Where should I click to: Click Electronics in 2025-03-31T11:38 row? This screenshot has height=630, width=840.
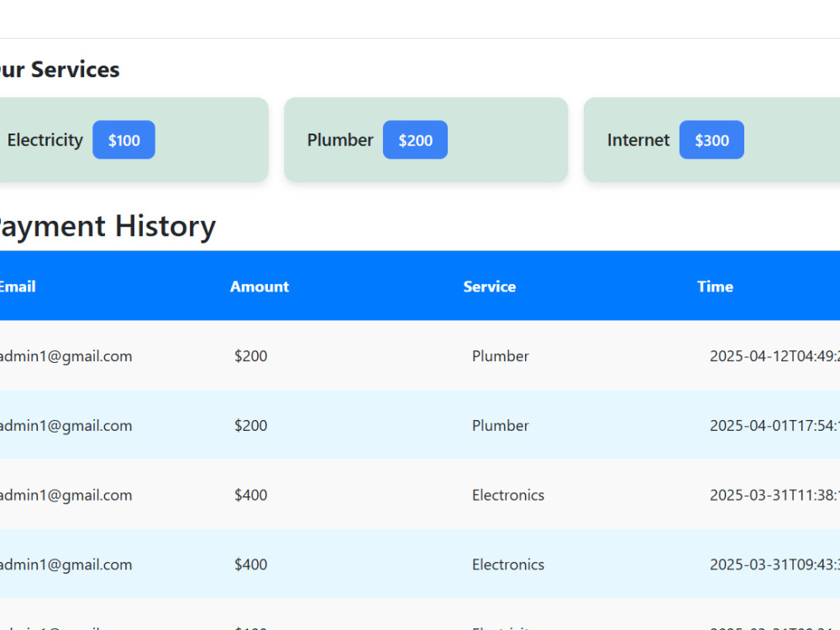[x=508, y=495]
